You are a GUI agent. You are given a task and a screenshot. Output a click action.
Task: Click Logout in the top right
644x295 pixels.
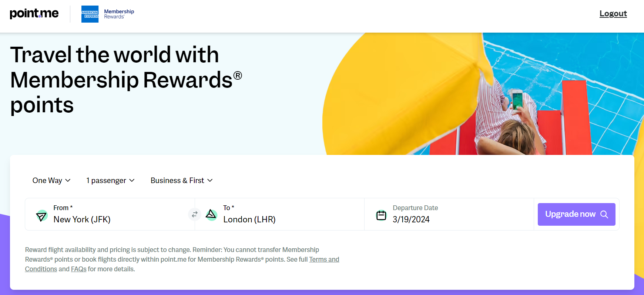click(613, 13)
